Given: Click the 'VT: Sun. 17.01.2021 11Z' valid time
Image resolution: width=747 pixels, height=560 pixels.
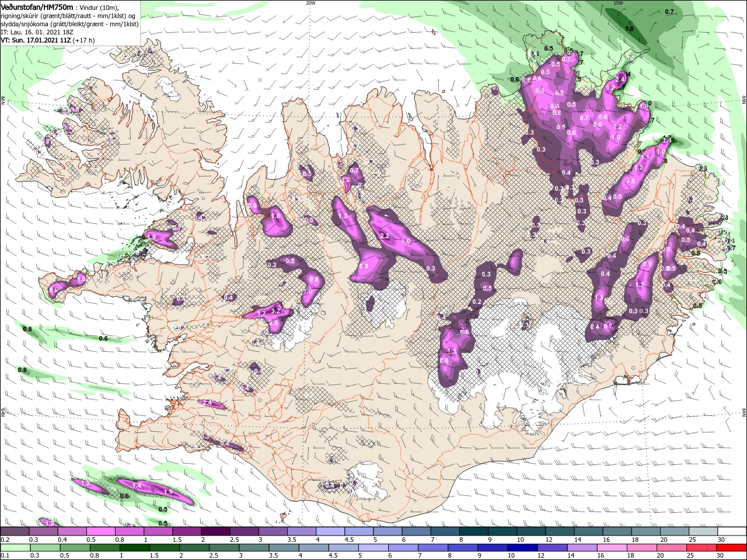Looking at the screenshot, I should (36, 40).
